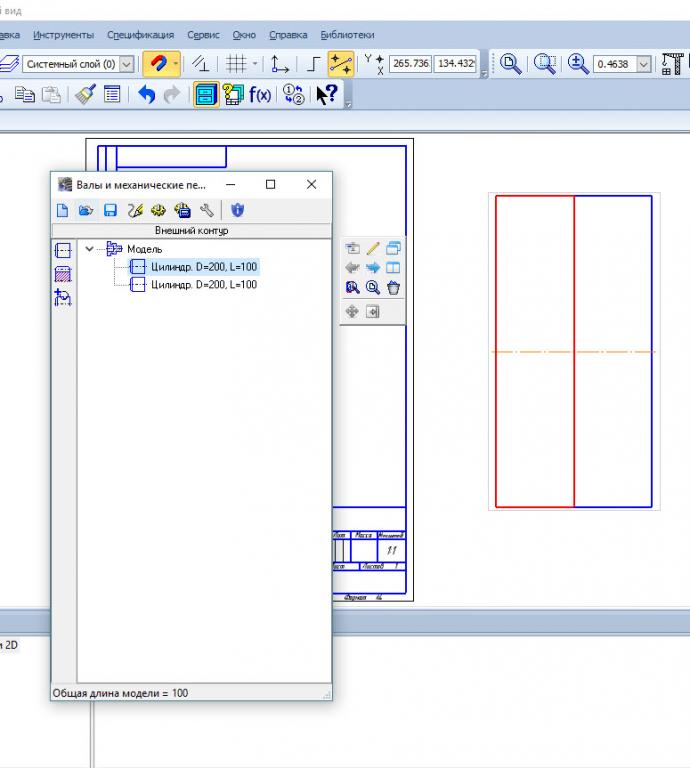Click the New model icon in shafts dialog
The height and width of the screenshot is (768, 690).
[x=62, y=210]
